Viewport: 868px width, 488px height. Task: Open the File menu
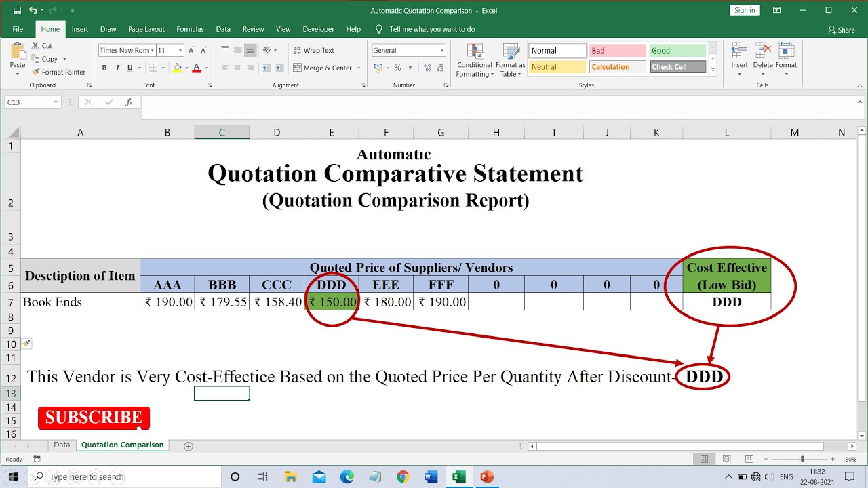pos(18,29)
